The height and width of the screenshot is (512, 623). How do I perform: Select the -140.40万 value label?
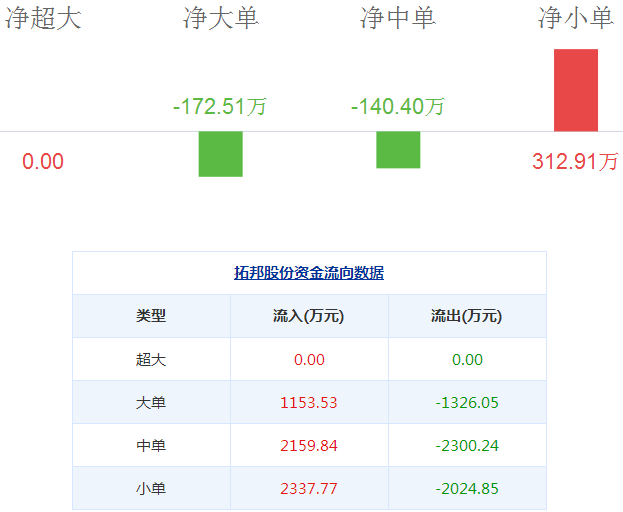(x=398, y=107)
